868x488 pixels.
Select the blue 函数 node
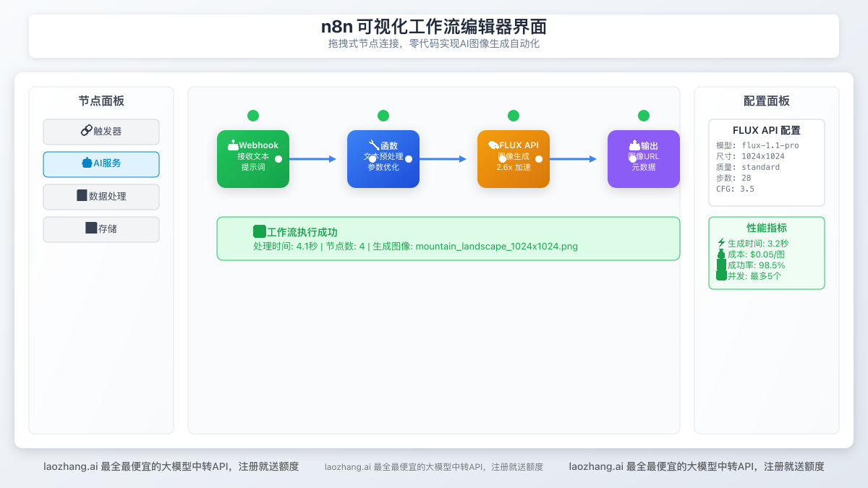point(383,159)
